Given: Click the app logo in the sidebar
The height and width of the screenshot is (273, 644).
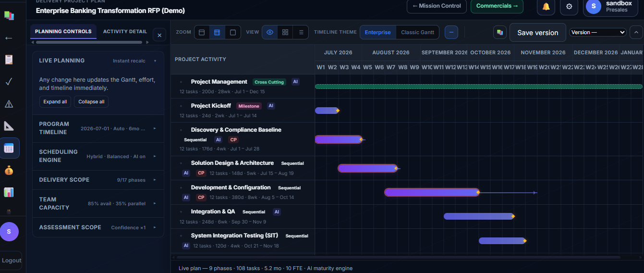Looking at the screenshot, I should pyautogui.click(x=9, y=15).
